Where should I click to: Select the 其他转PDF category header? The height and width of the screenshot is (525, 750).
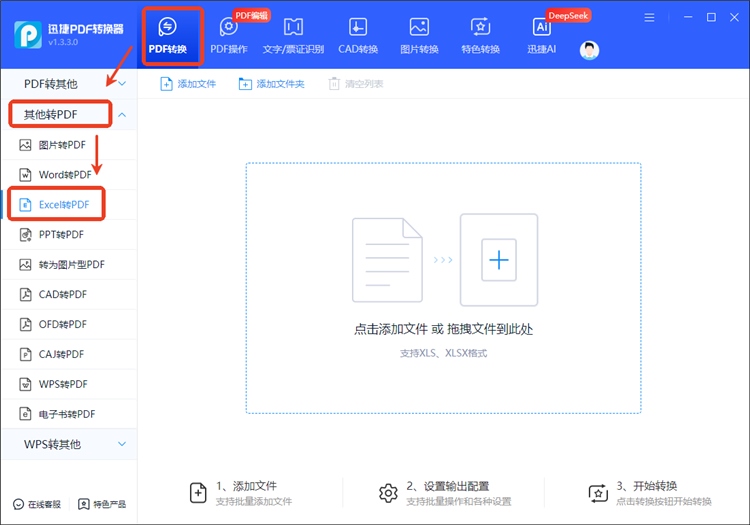pos(69,114)
